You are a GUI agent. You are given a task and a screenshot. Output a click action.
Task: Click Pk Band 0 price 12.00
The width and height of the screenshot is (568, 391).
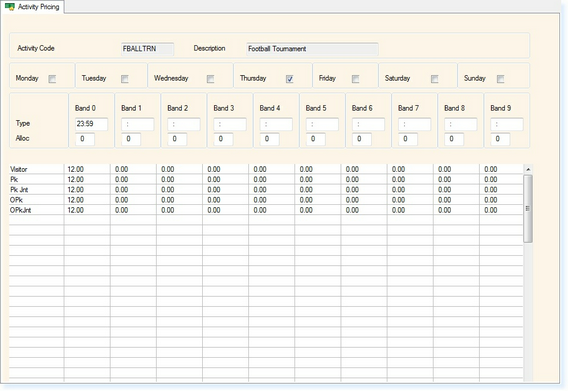pos(75,179)
